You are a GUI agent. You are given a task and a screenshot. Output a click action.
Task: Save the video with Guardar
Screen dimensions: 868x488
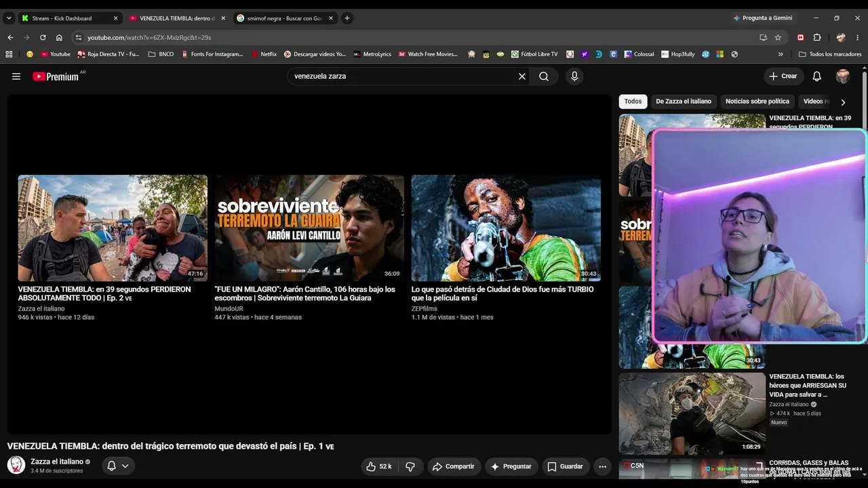[x=565, y=466]
